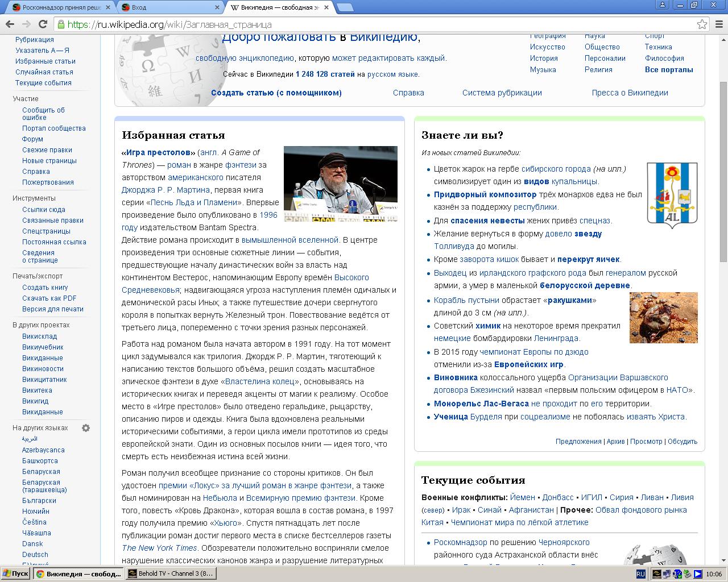Close the Вход tab
The width and height of the screenshot is (728, 582).
[218, 7]
